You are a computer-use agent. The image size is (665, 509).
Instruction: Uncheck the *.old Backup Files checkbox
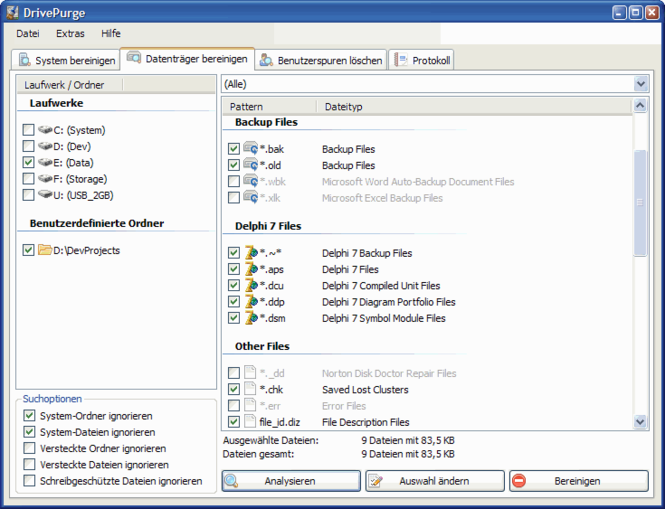point(234,165)
